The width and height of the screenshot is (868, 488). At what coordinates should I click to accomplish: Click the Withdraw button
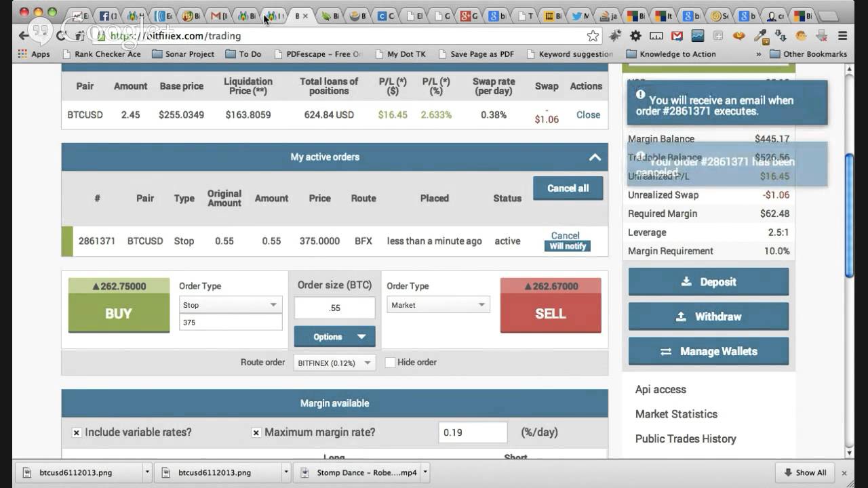(x=709, y=317)
